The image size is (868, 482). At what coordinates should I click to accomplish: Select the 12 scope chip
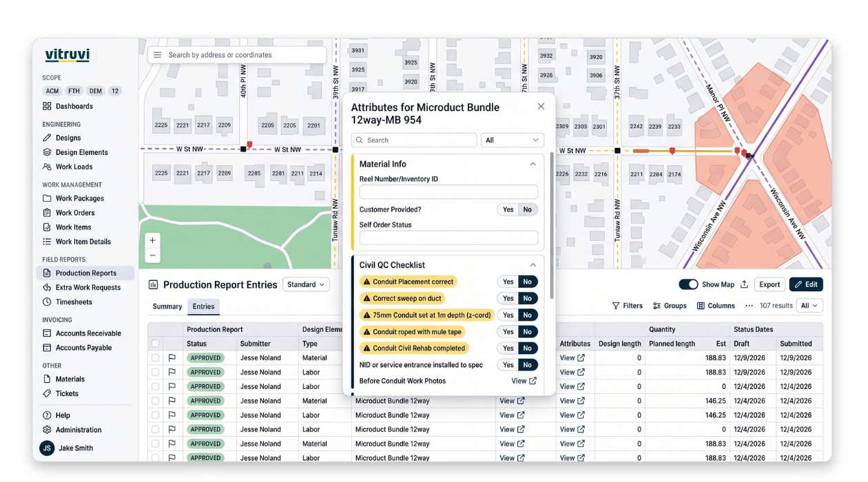pyautogui.click(x=115, y=91)
